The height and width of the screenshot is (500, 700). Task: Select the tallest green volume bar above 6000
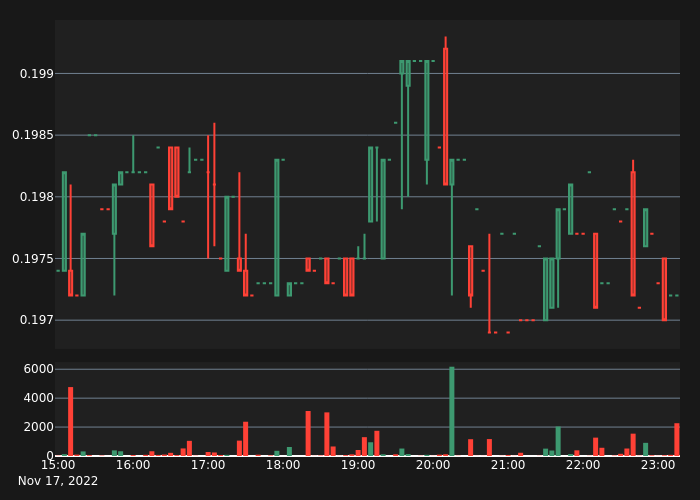tap(452, 411)
